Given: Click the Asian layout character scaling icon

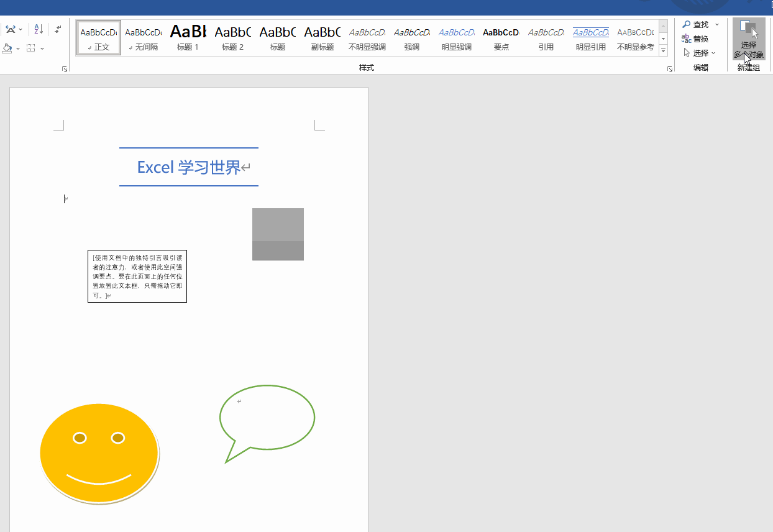Looking at the screenshot, I should point(10,29).
